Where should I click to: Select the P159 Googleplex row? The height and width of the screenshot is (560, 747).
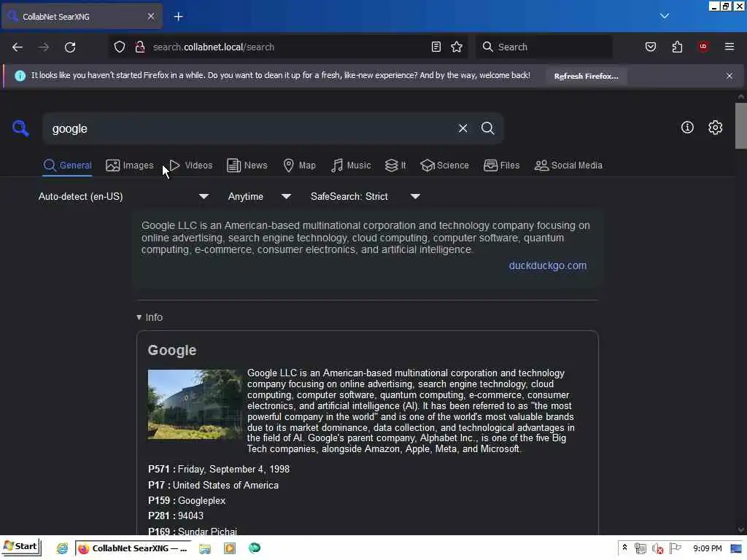click(x=187, y=500)
